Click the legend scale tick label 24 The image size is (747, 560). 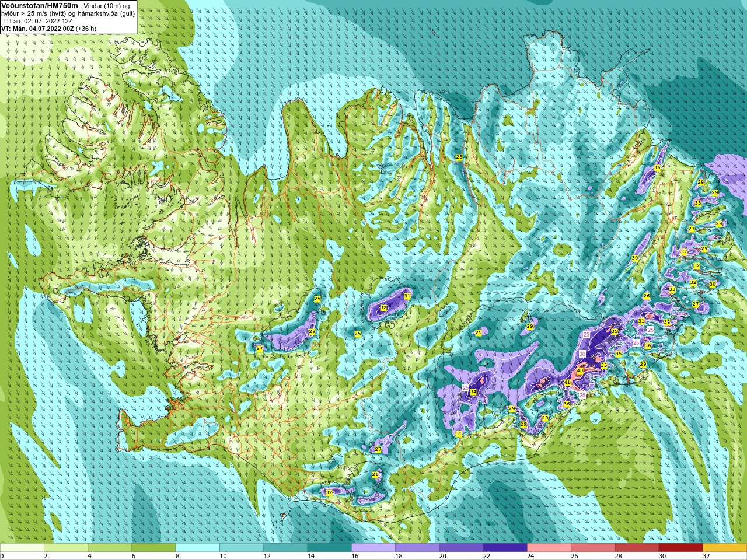[x=530, y=556]
